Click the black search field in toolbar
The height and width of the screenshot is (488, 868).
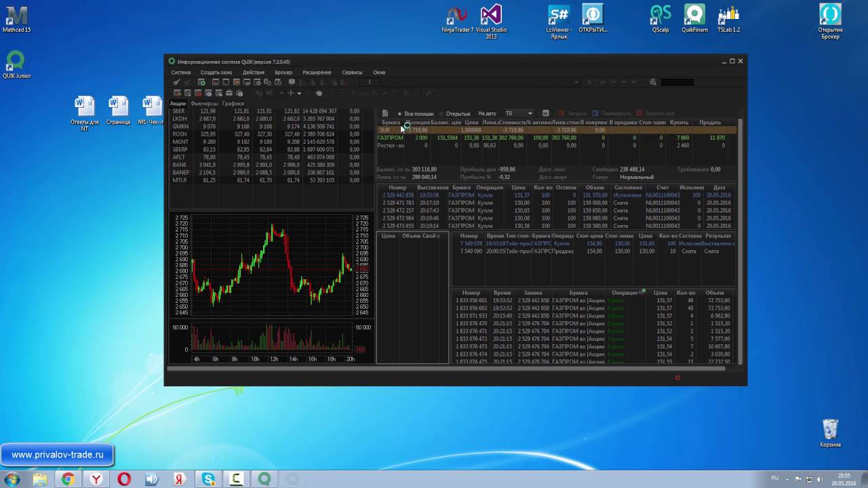coord(677,83)
